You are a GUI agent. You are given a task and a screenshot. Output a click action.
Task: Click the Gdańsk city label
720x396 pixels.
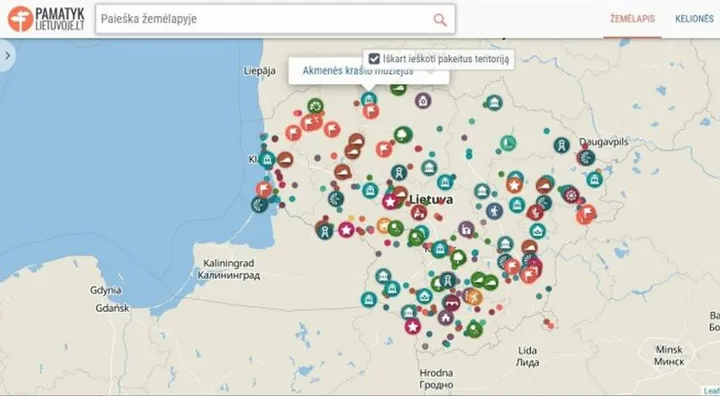pyautogui.click(x=112, y=308)
